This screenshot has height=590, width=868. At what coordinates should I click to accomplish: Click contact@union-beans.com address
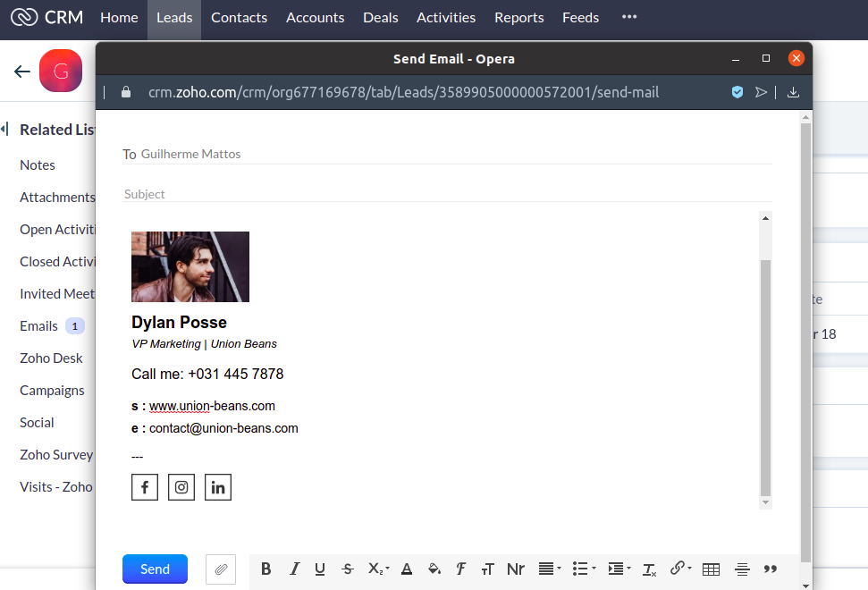tap(223, 428)
